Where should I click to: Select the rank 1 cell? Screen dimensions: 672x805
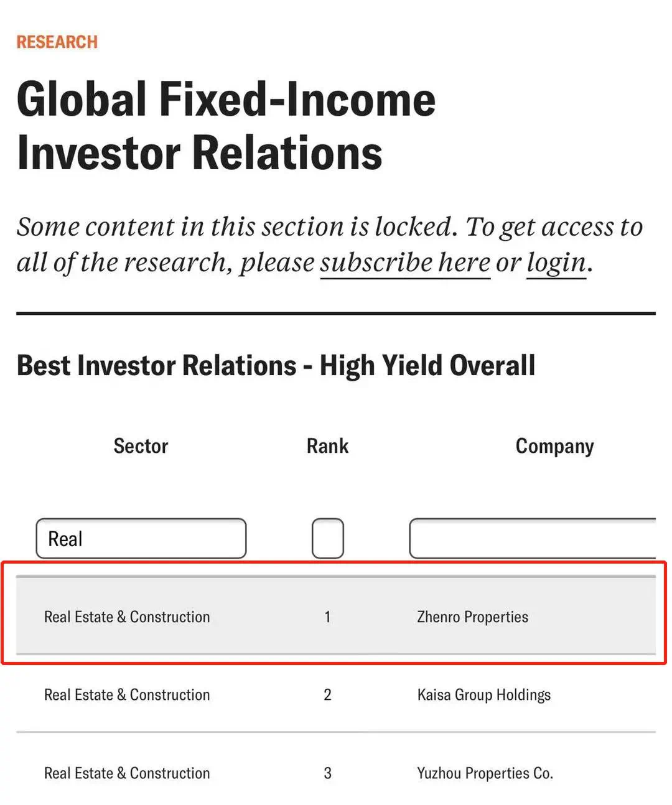click(327, 617)
